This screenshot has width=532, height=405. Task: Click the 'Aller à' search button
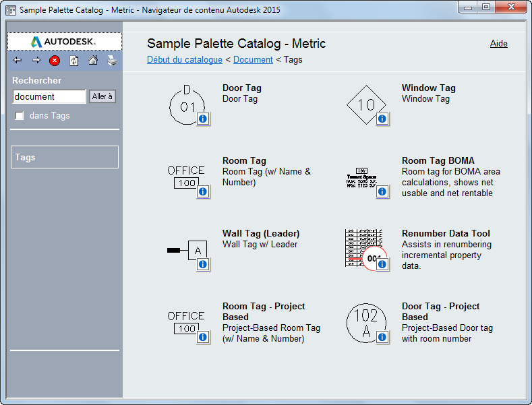(102, 96)
